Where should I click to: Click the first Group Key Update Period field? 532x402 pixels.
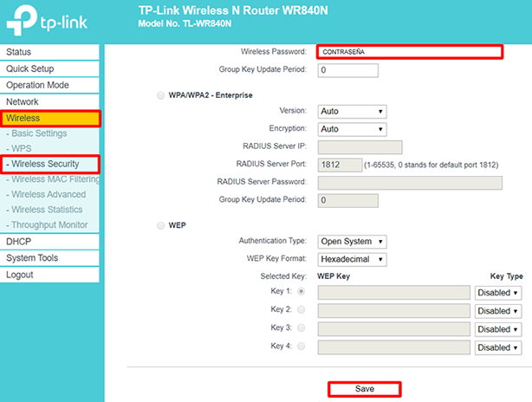point(347,70)
